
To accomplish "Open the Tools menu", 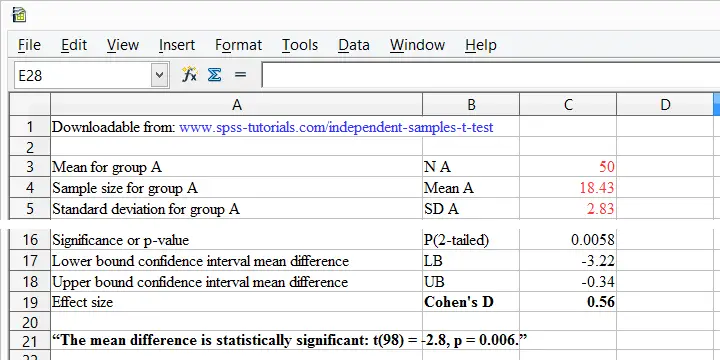I will click(x=300, y=45).
